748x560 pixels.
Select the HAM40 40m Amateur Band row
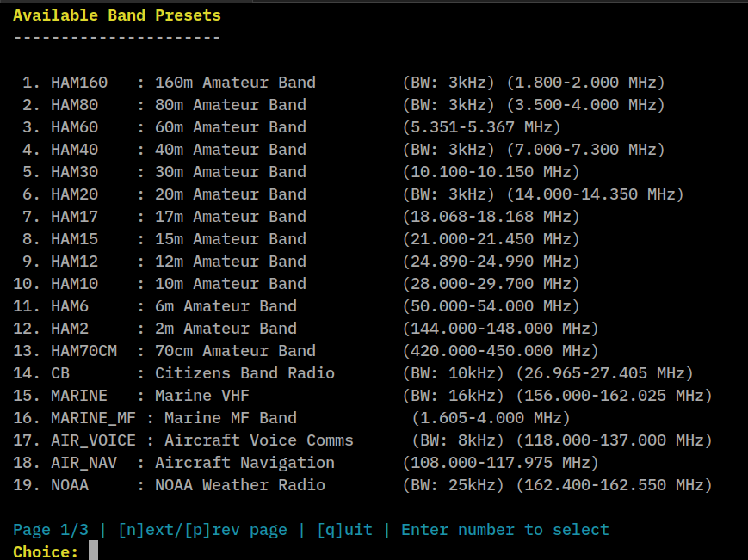(343, 150)
